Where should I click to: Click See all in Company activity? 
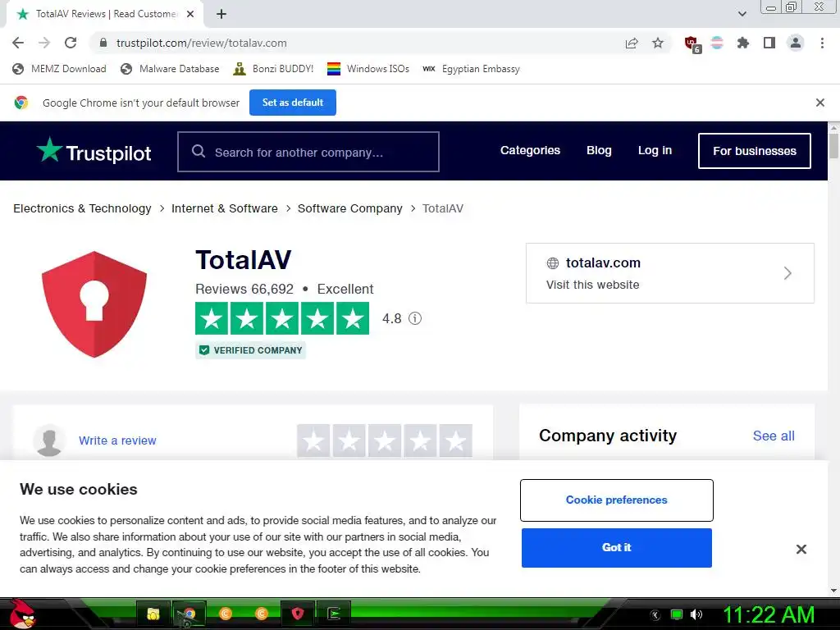[x=774, y=436]
